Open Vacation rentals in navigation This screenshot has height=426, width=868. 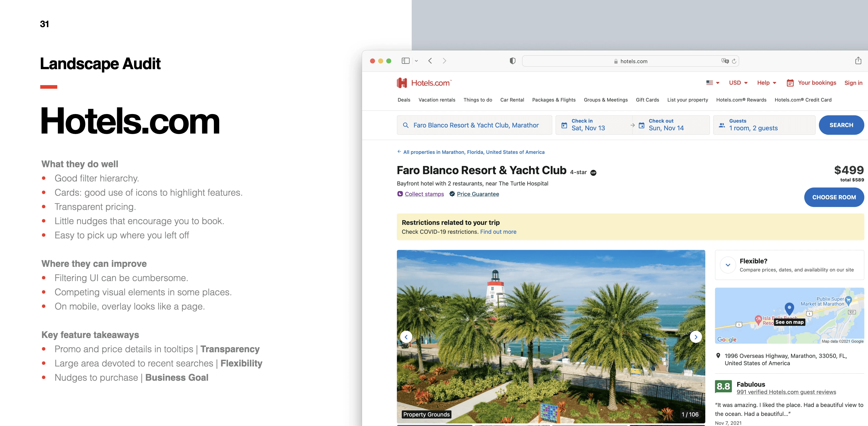click(437, 100)
